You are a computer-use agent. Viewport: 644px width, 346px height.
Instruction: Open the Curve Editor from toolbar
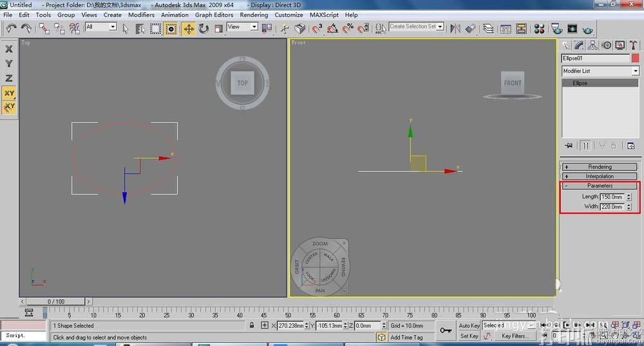point(506,28)
